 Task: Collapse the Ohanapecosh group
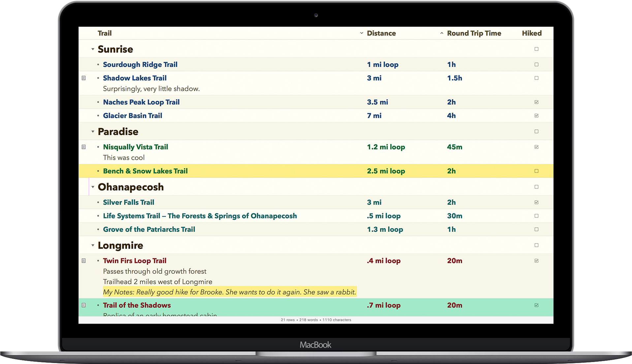click(x=93, y=187)
